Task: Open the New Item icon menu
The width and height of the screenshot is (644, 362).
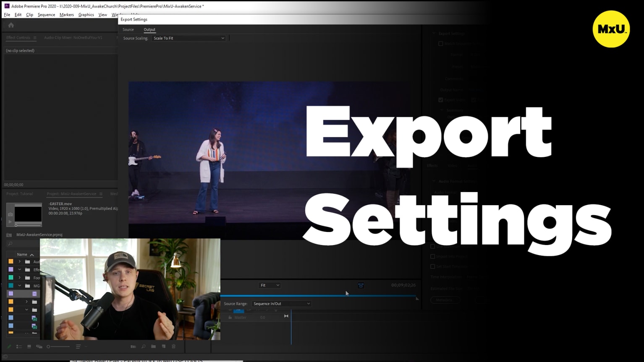Action: (x=163, y=346)
